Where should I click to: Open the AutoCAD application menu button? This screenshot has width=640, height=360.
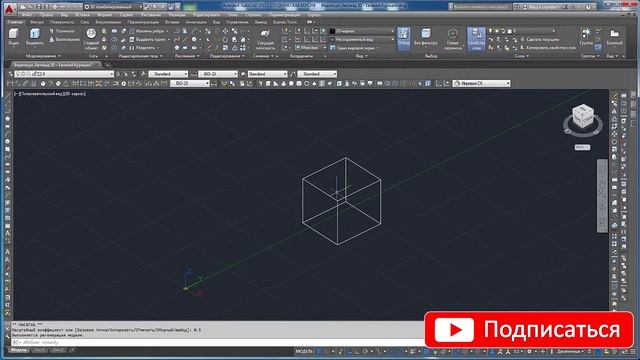tap(9, 8)
